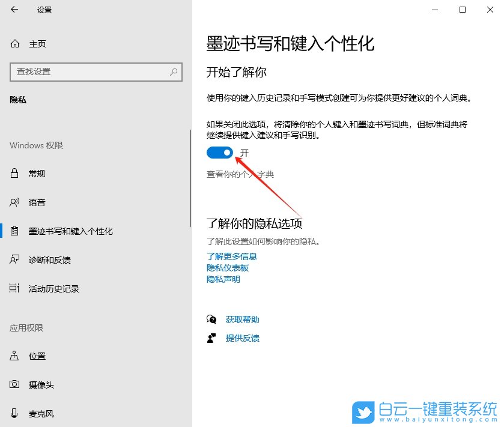Open the 语音 (Speech) settings icon
The height and width of the screenshot is (427, 504).
coord(13,202)
